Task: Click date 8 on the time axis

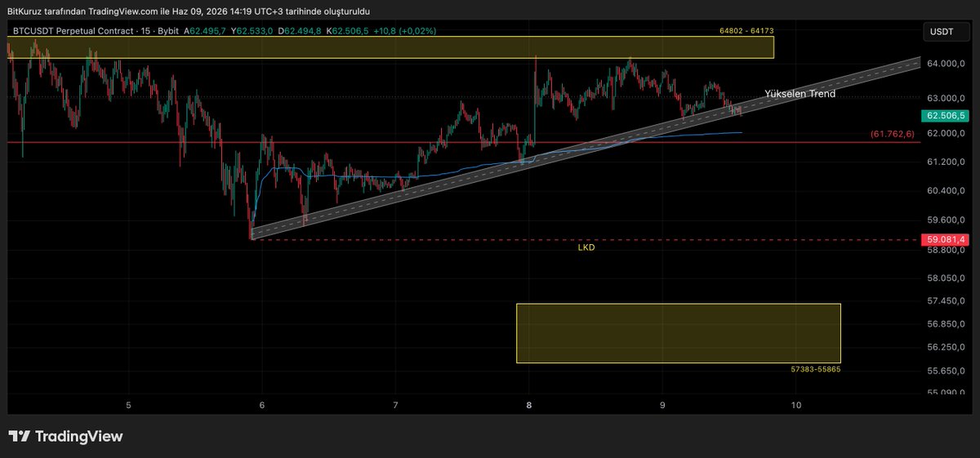Action: pyautogui.click(x=529, y=405)
